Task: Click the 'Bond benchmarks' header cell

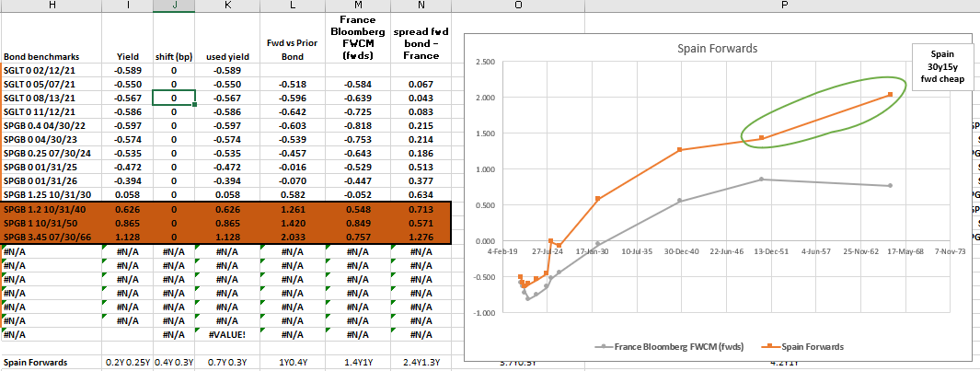Action: coord(52,38)
